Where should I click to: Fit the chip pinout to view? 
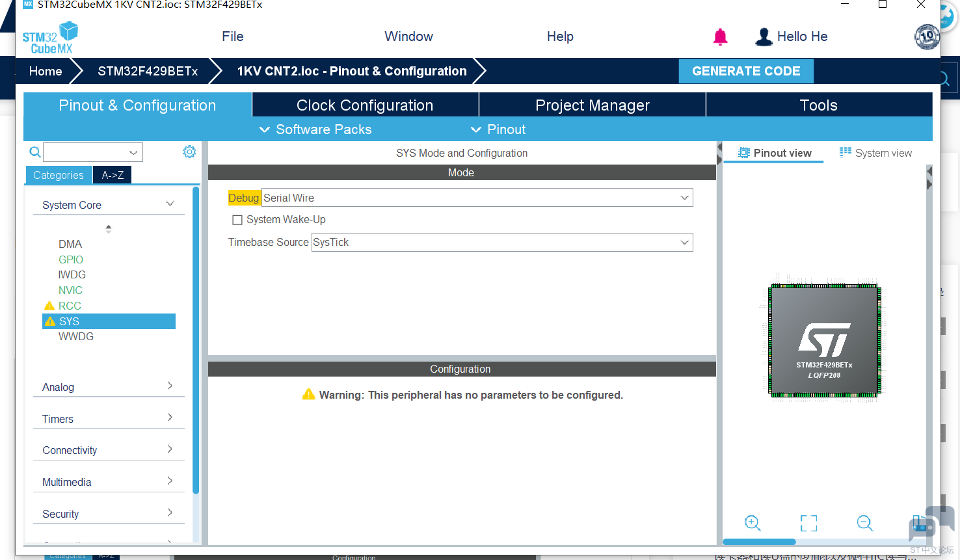tap(808, 523)
